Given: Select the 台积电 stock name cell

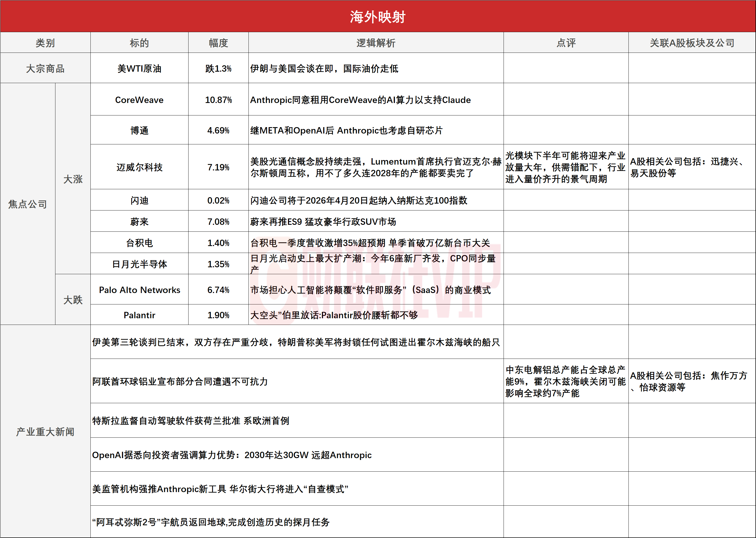Looking at the screenshot, I should click(139, 243).
